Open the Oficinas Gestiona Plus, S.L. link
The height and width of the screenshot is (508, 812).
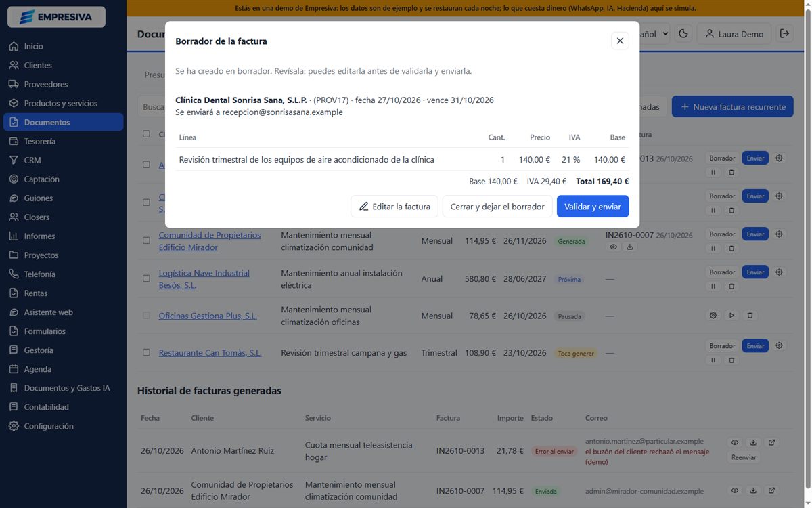tap(208, 316)
